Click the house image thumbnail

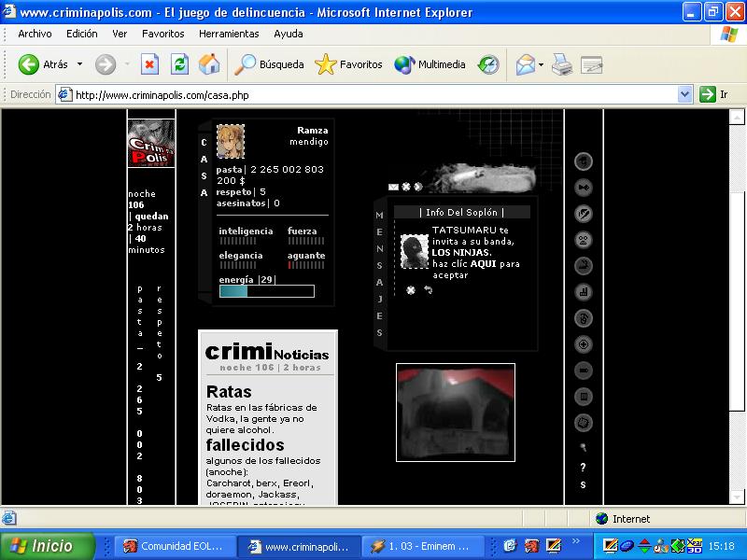point(455,413)
